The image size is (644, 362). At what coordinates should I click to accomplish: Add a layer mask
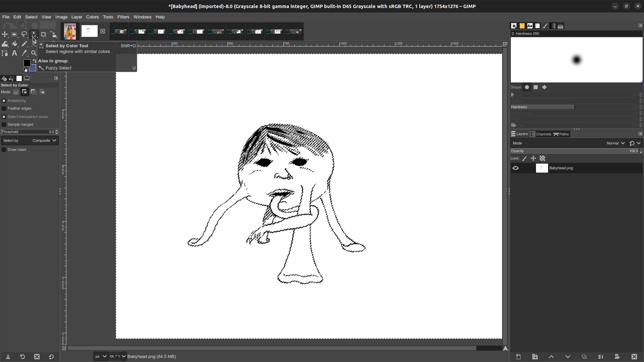pos(617,357)
